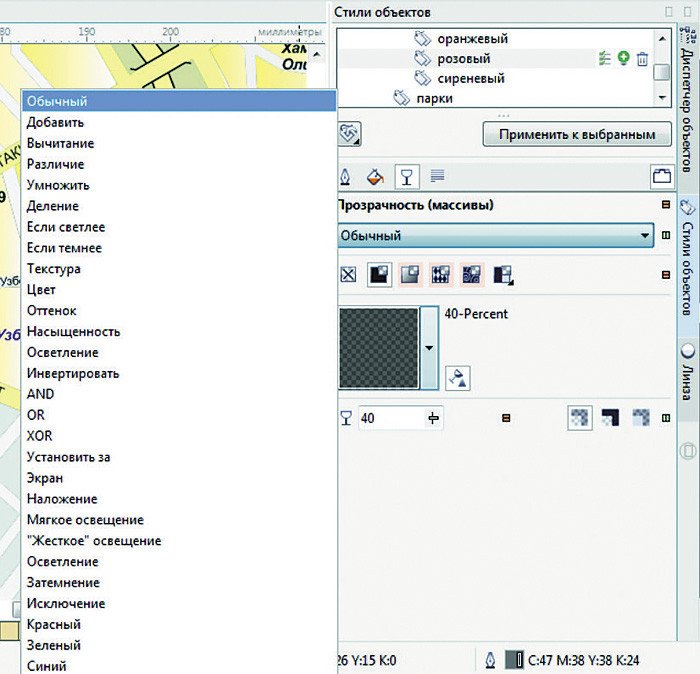Select the Transparency wine-glass properties icon

pyautogui.click(x=407, y=177)
